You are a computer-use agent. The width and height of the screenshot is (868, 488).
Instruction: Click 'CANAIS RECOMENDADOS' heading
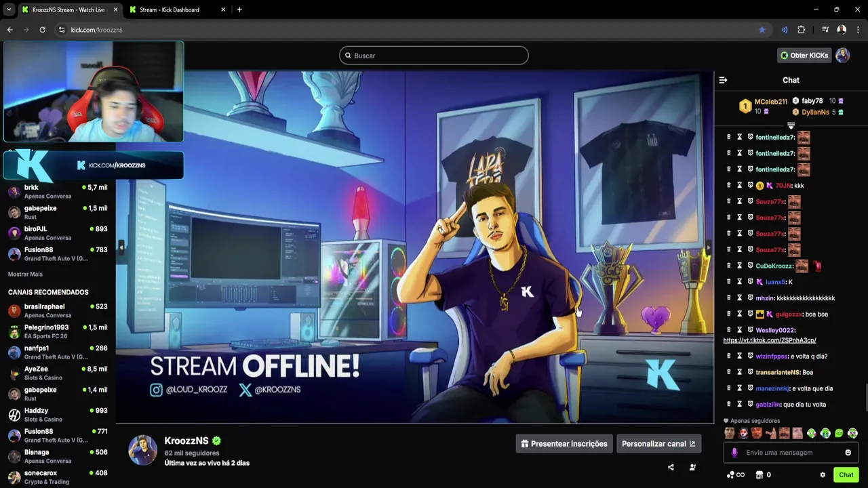pyautogui.click(x=48, y=292)
